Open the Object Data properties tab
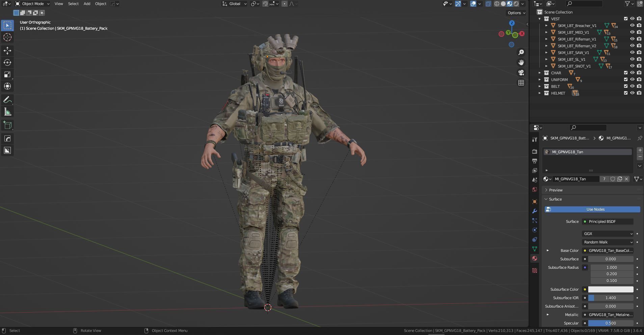 [x=534, y=249]
